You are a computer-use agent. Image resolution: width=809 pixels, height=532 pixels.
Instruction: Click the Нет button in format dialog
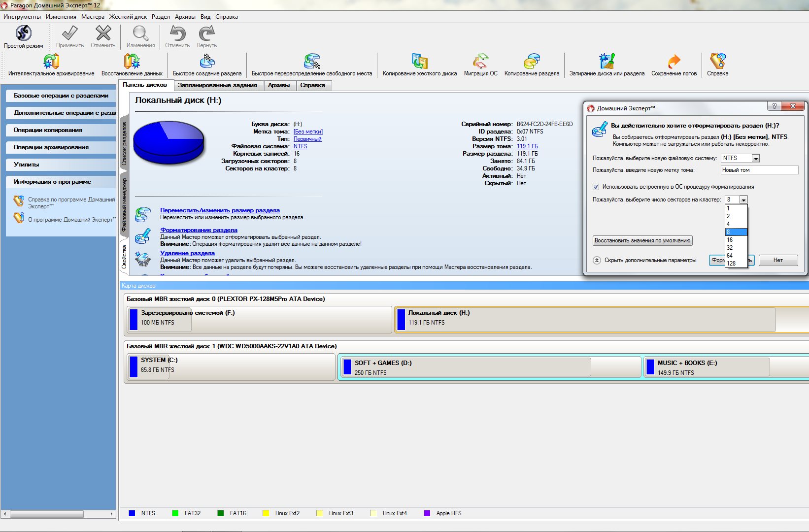(778, 260)
